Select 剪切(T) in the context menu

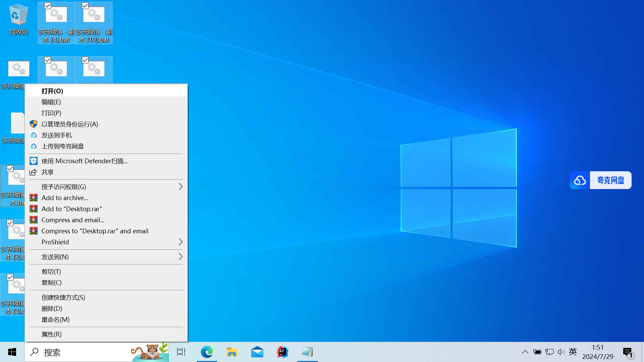point(106,271)
